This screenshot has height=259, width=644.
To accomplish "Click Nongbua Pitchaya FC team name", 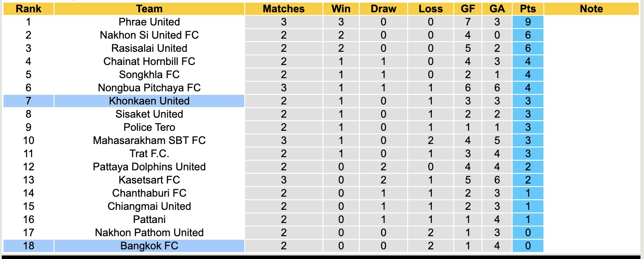I will pyautogui.click(x=149, y=88).
